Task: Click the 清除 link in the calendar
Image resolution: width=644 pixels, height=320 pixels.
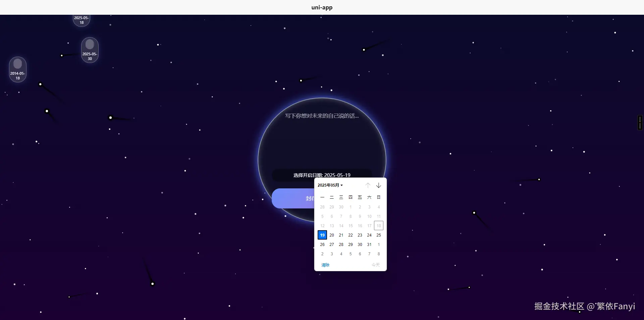Action: (325, 265)
